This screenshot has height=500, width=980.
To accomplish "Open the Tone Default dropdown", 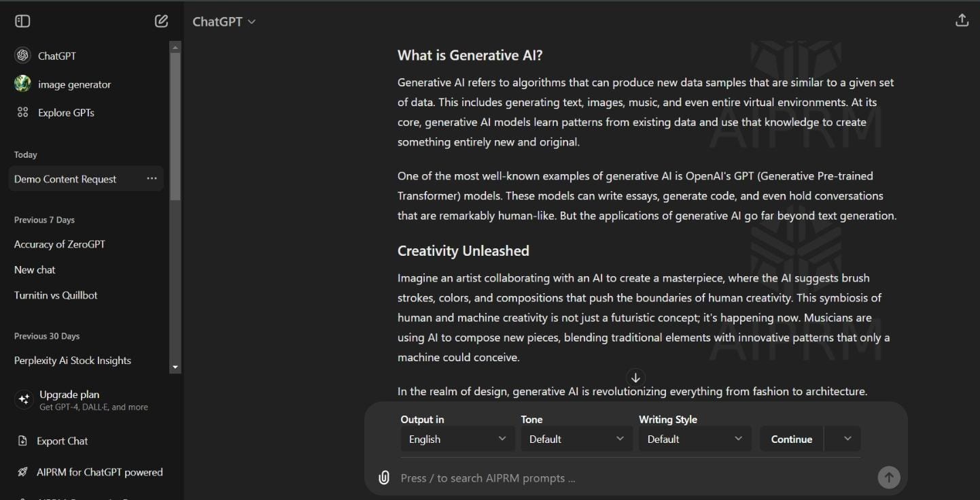I will [x=576, y=439].
